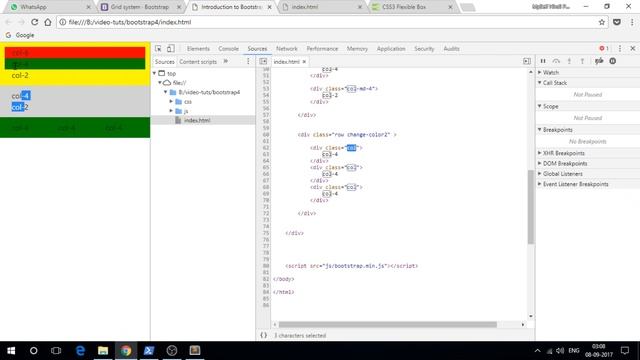The width and height of the screenshot is (640, 360).
Task: Show more Sources navigator tabs chevron
Action: (x=226, y=62)
